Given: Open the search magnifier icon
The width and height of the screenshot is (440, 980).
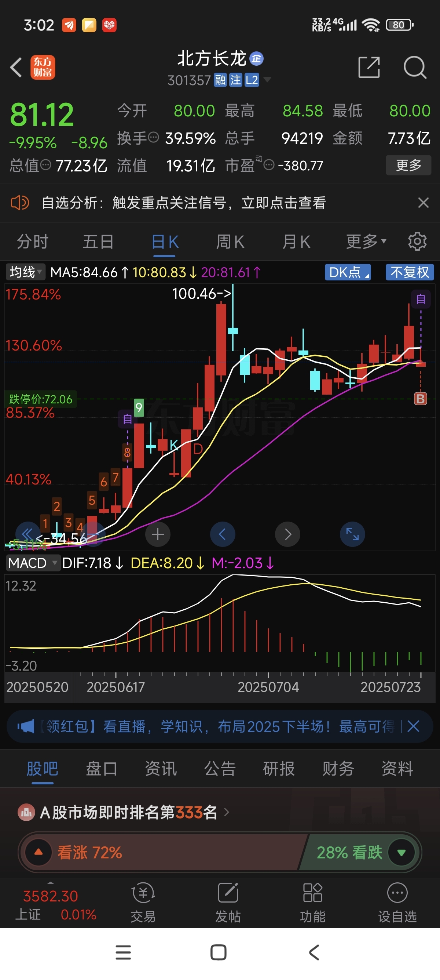Looking at the screenshot, I should pyautogui.click(x=415, y=67).
